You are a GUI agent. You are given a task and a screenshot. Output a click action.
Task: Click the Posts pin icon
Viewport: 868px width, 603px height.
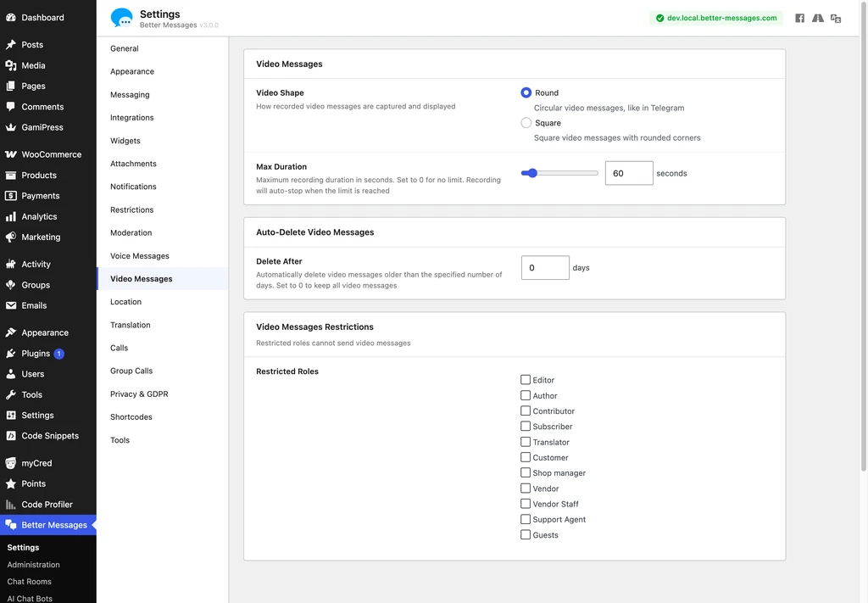10,44
